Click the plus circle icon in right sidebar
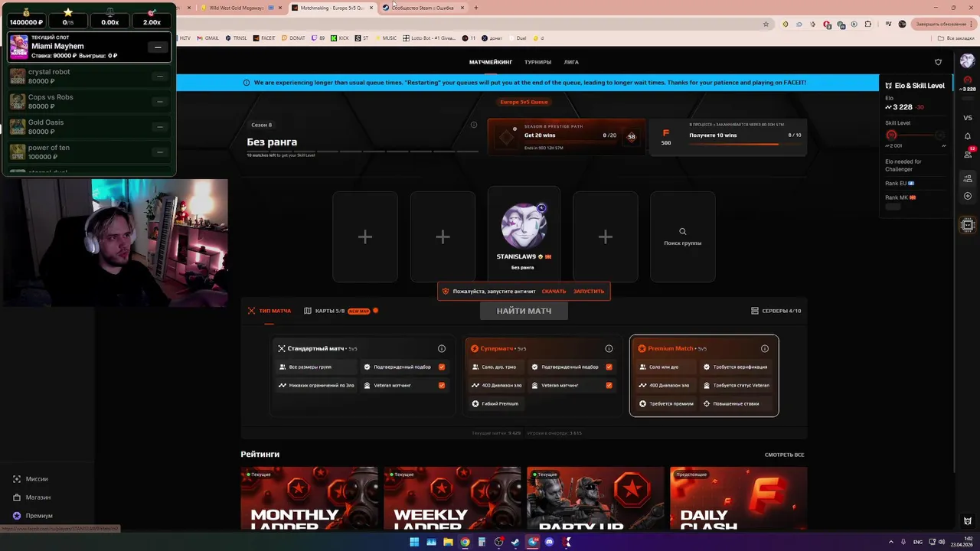The height and width of the screenshot is (551, 980). pyautogui.click(x=968, y=197)
